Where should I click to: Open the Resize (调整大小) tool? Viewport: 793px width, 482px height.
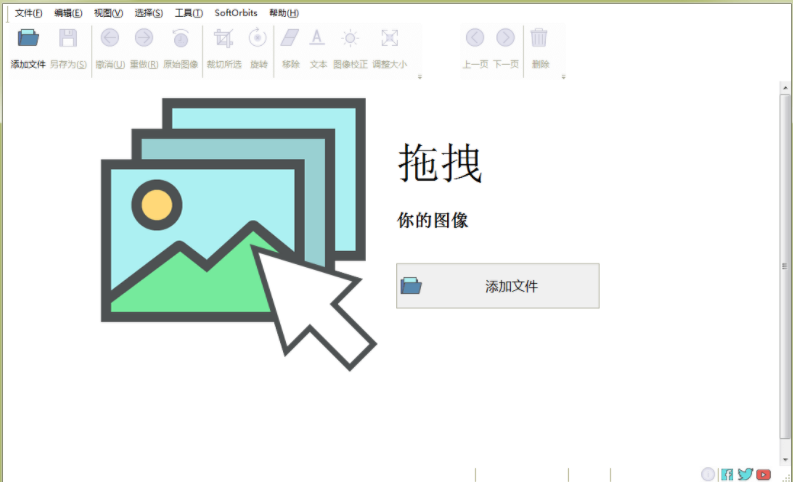point(389,38)
